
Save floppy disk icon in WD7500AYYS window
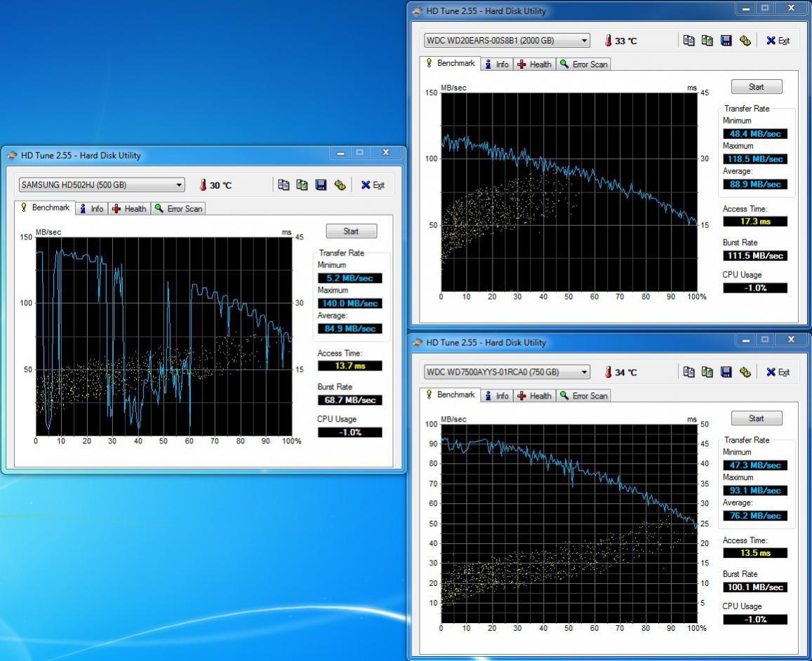tap(726, 372)
